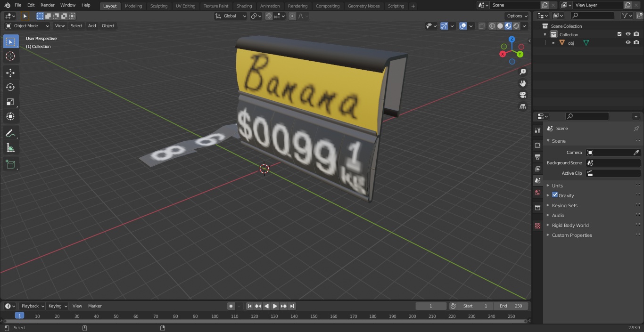The height and width of the screenshot is (332, 644).
Task: Toggle snapping magnet in header
Action: point(269,16)
